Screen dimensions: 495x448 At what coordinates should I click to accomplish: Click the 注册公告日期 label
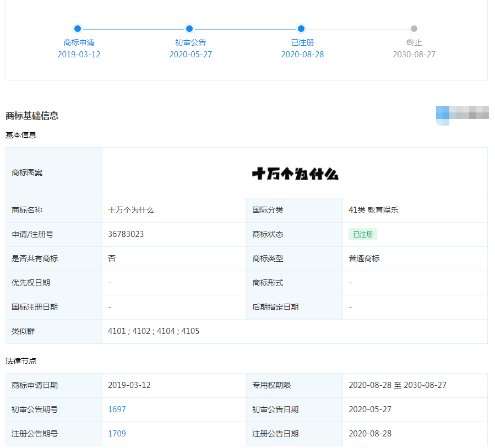click(x=275, y=434)
